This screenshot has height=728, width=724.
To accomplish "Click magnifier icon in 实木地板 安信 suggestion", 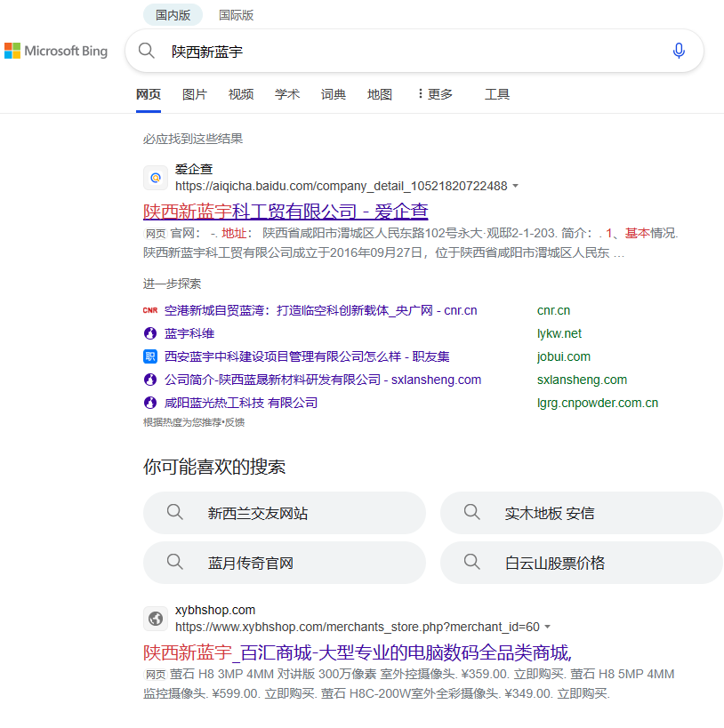I will pos(471,512).
